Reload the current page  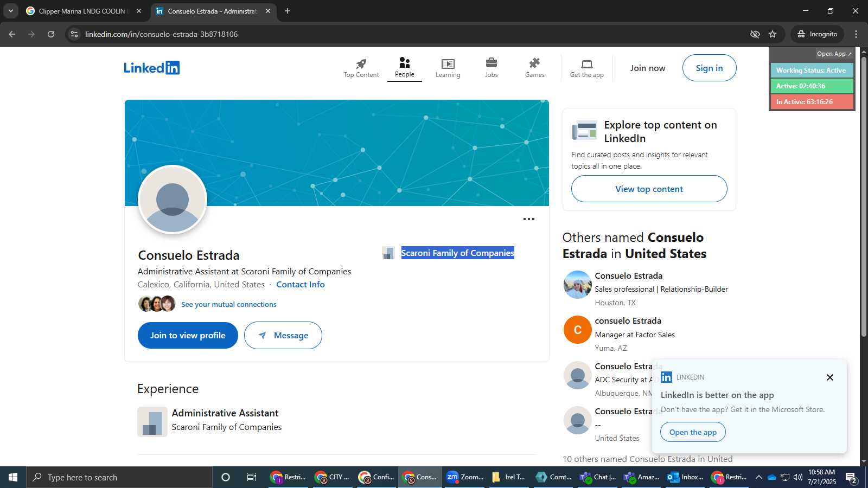pyautogui.click(x=51, y=34)
